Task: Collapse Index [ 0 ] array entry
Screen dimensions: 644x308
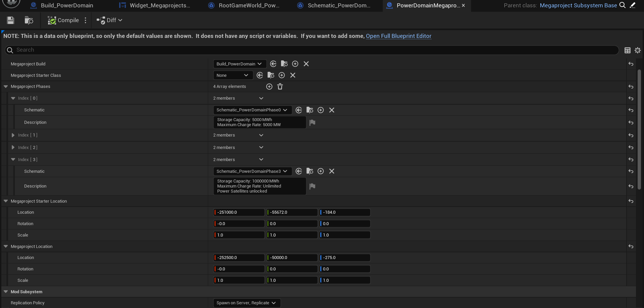Action: tap(13, 98)
